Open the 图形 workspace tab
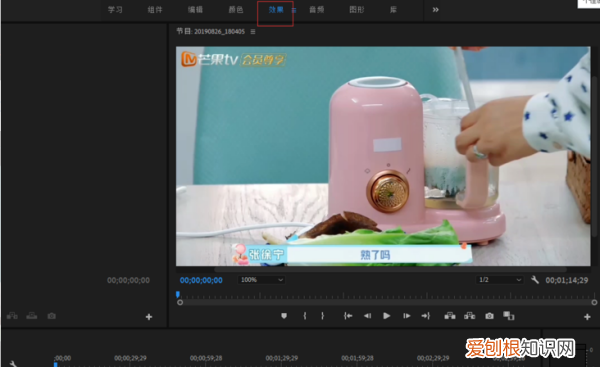 tap(357, 10)
